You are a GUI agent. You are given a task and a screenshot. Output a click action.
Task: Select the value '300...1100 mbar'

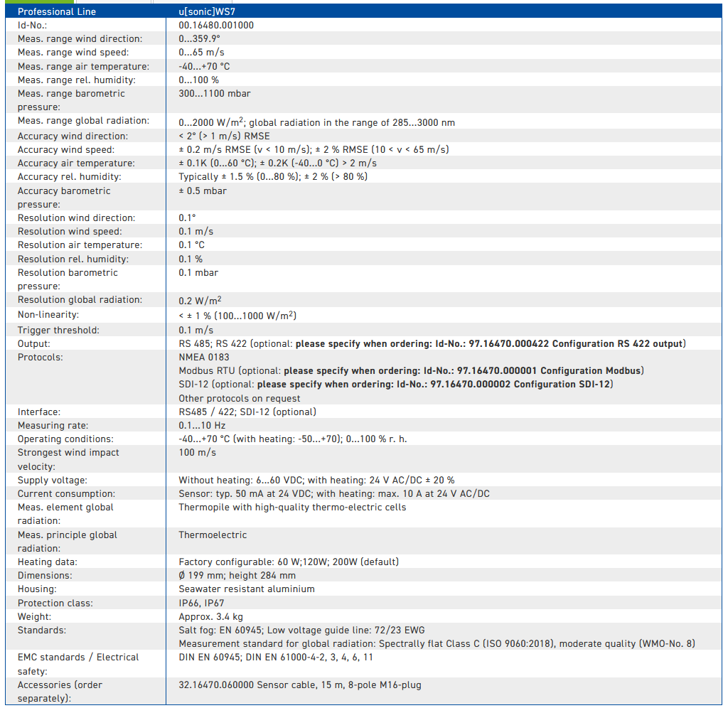(215, 93)
